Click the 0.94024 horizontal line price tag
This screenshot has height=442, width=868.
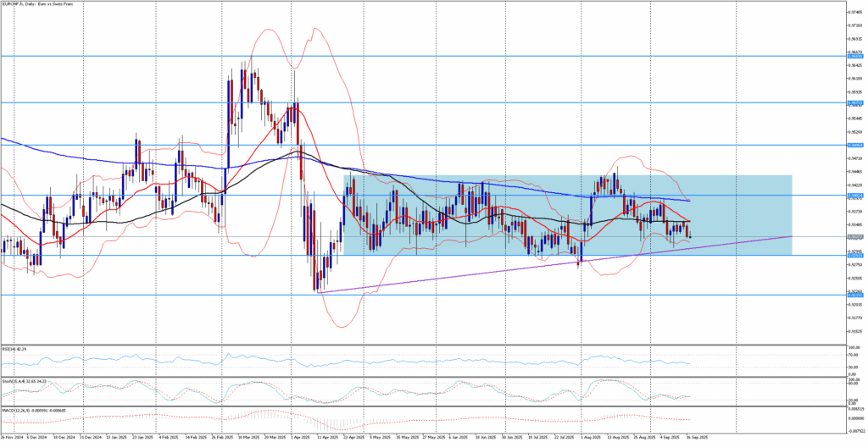click(x=855, y=195)
